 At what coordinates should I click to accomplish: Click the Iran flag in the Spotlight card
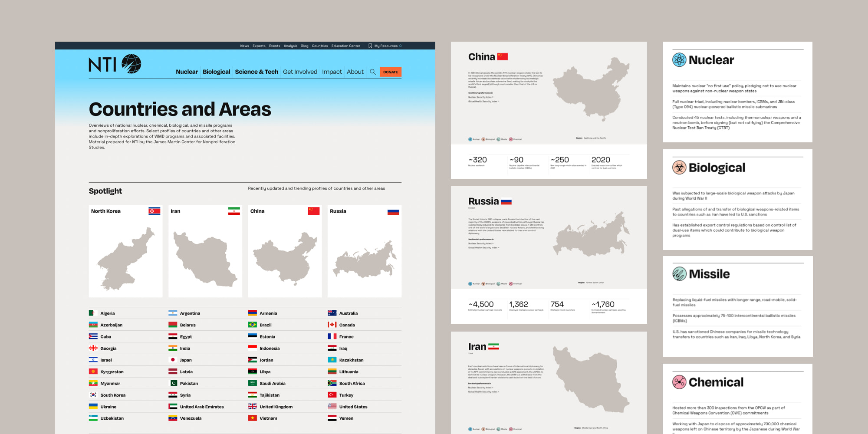pos(234,211)
